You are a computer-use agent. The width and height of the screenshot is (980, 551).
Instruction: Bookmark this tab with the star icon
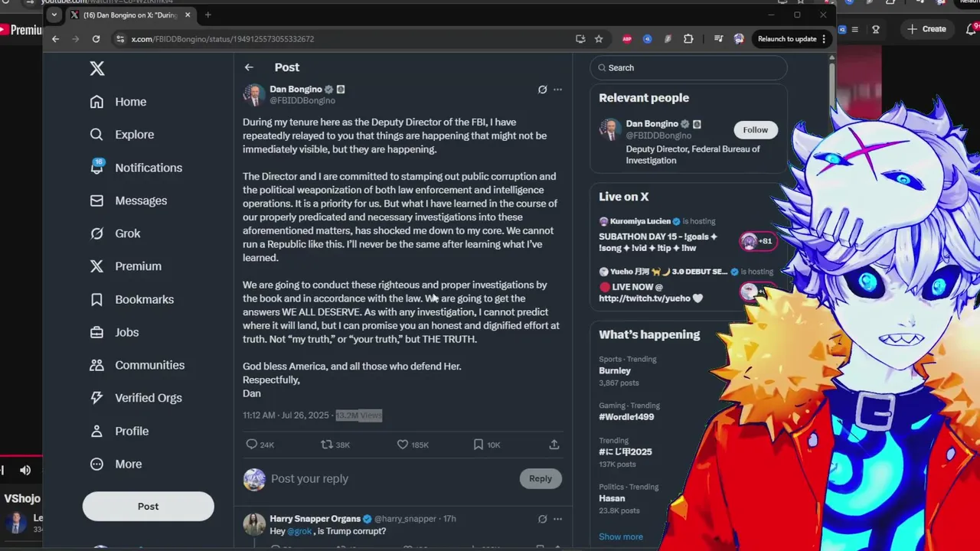tap(599, 39)
